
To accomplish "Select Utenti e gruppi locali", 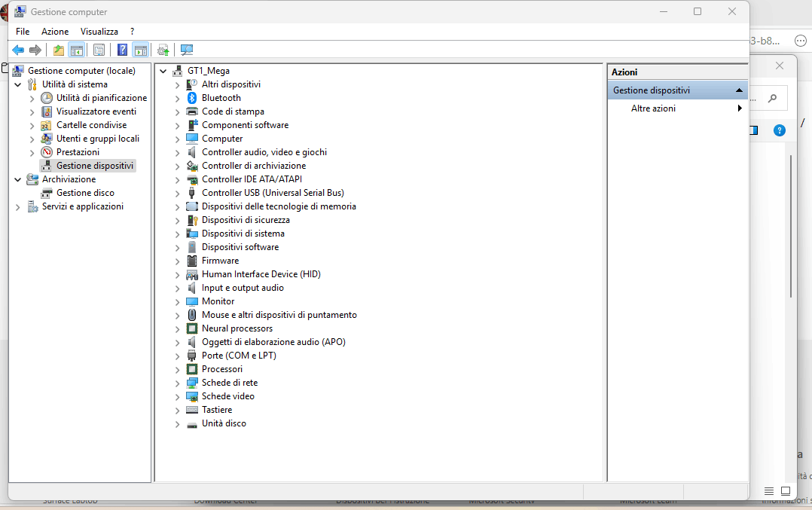I will point(97,139).
